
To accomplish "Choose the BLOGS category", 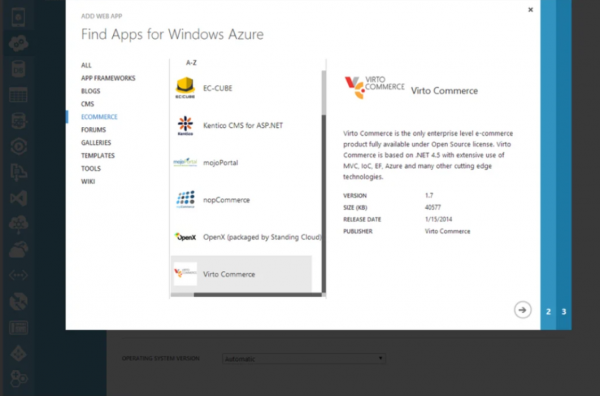I will pos(90,91).
